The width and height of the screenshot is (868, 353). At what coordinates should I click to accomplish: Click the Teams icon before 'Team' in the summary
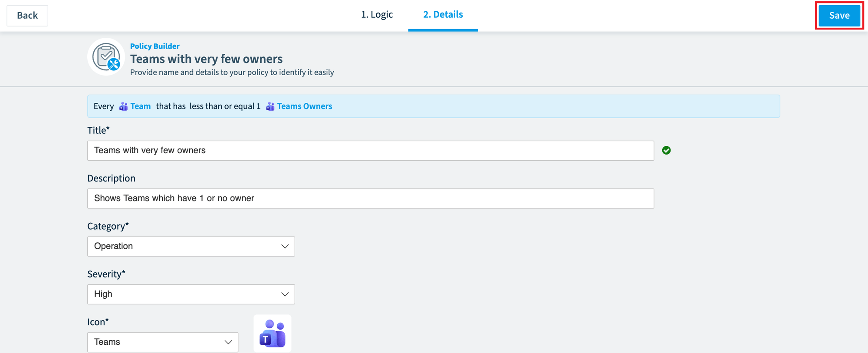(123, 106)
